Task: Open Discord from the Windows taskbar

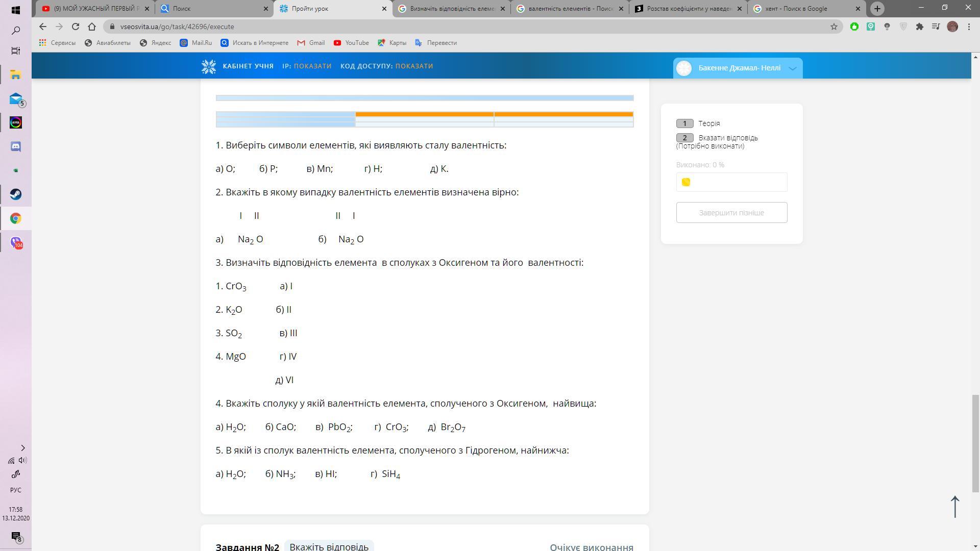Action: pyautogui.click(x=15, y=147)
